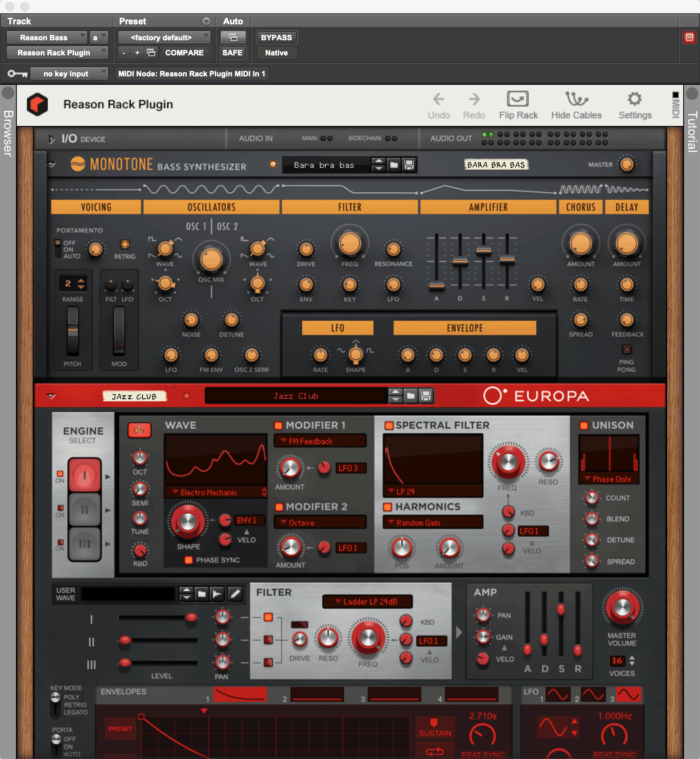Screen dimensions: 700x759
Task: Toggle the delay PING PONG button
Action: (x=626, y=349)
